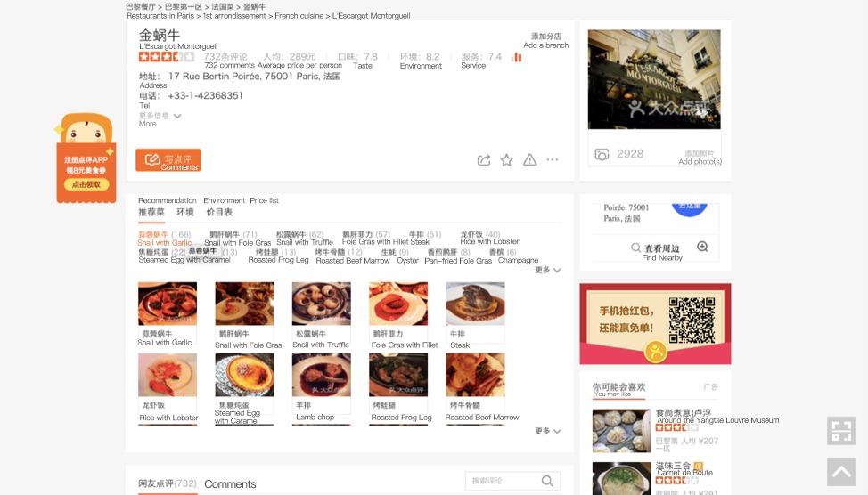
Task: Open the Snail with Truffle dish thumbnail
Action: click(321, 304)
